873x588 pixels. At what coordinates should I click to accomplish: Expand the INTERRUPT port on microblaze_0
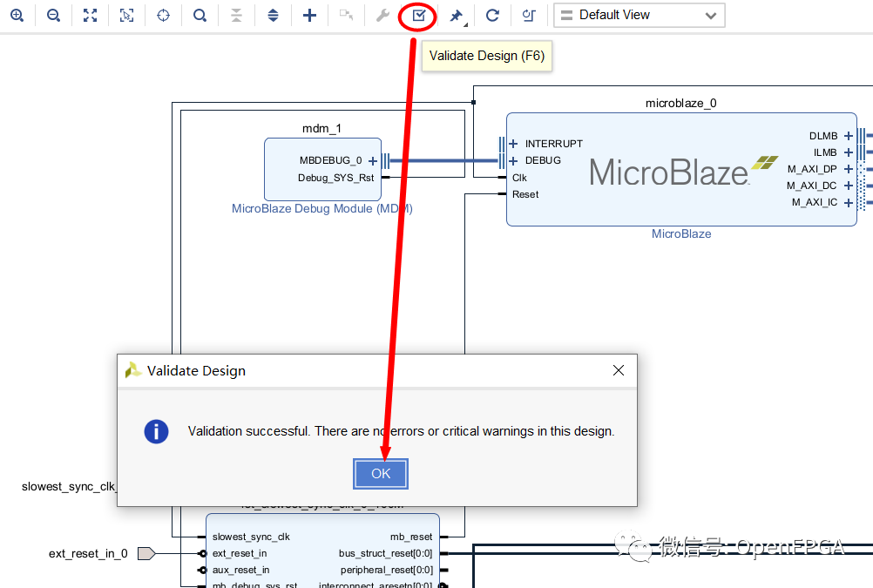[x=513, y=144]
